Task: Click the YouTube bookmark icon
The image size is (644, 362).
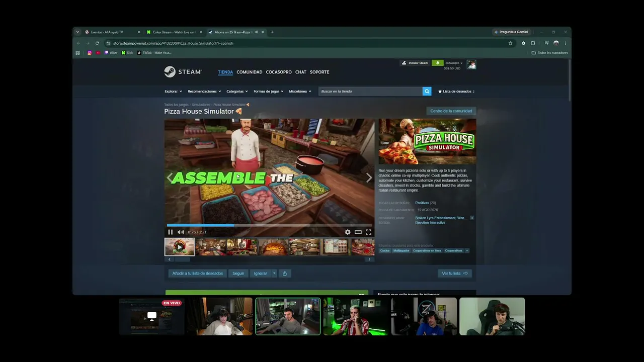Action: pos(98,53)
